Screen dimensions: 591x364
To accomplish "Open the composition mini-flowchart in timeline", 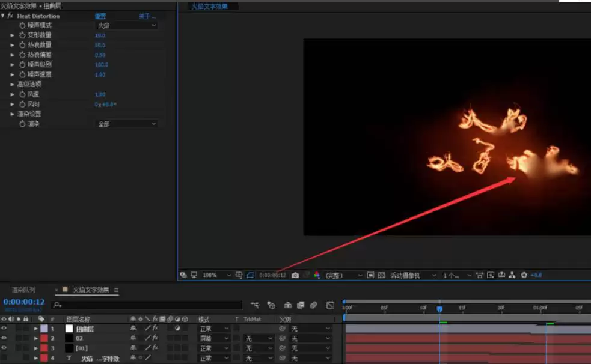I will (255, 305).
